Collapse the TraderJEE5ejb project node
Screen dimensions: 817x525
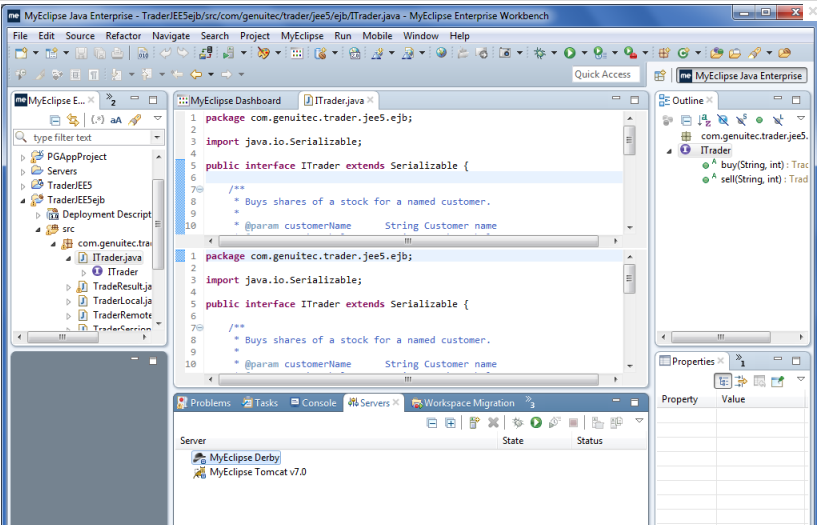(x=23, y=200)
